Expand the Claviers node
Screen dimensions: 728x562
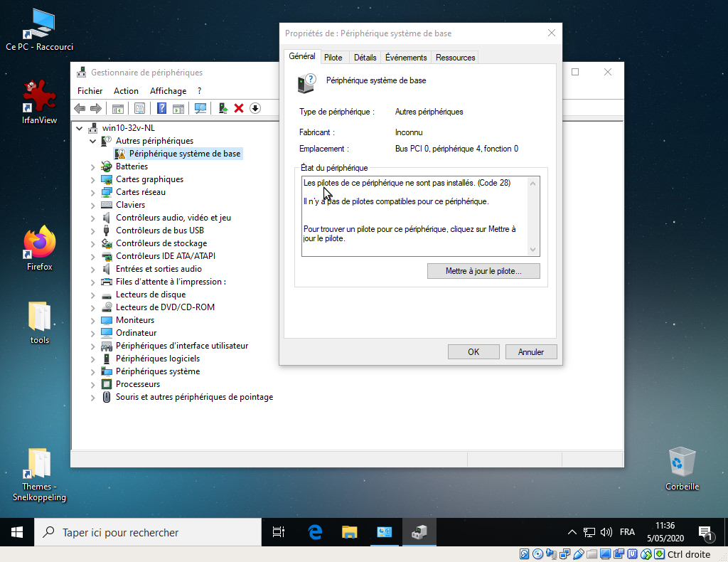coord(92,206)
